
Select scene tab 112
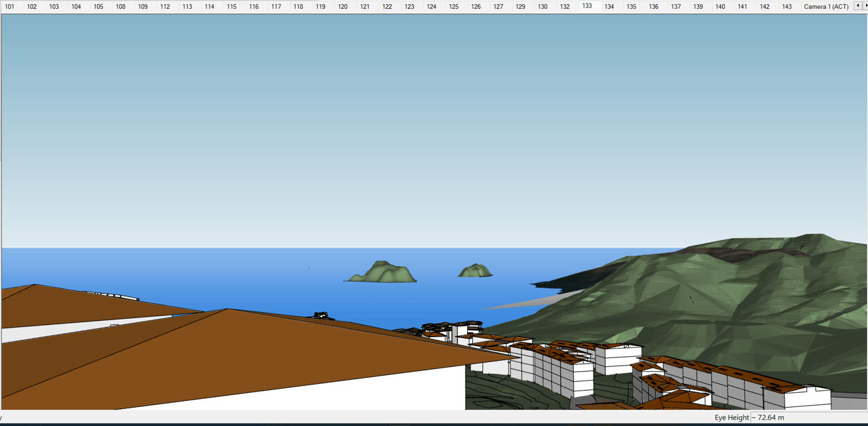point(165,7)
